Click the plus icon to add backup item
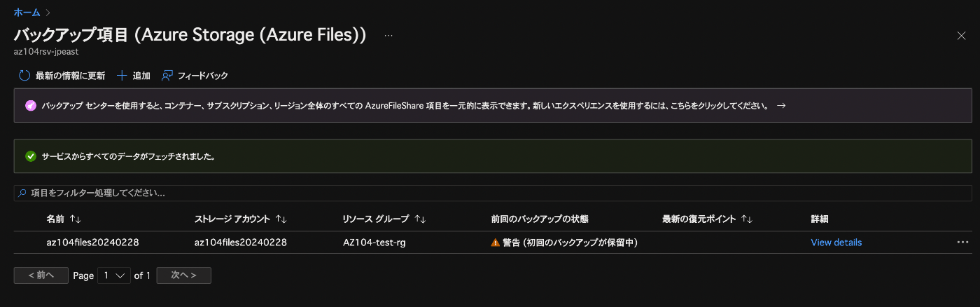This screenshot has height=307, width=980. click(122, 75)
